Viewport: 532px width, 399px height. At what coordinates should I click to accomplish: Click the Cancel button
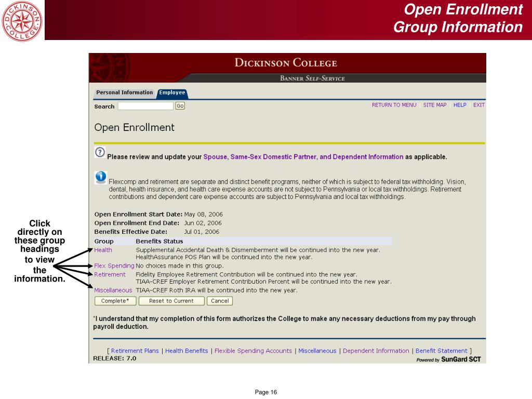tap(220, 301)
